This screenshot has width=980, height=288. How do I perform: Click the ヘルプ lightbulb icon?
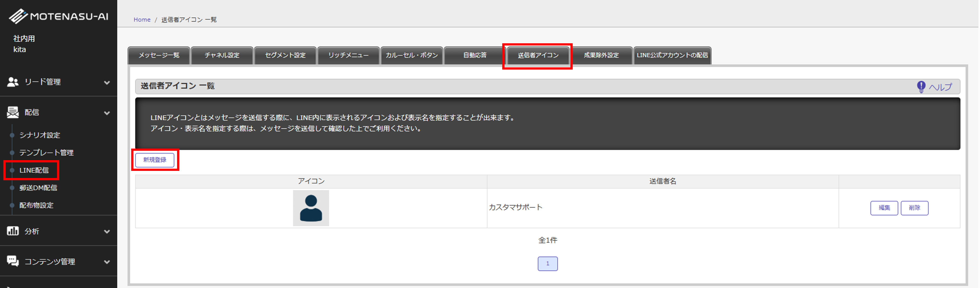921,87
